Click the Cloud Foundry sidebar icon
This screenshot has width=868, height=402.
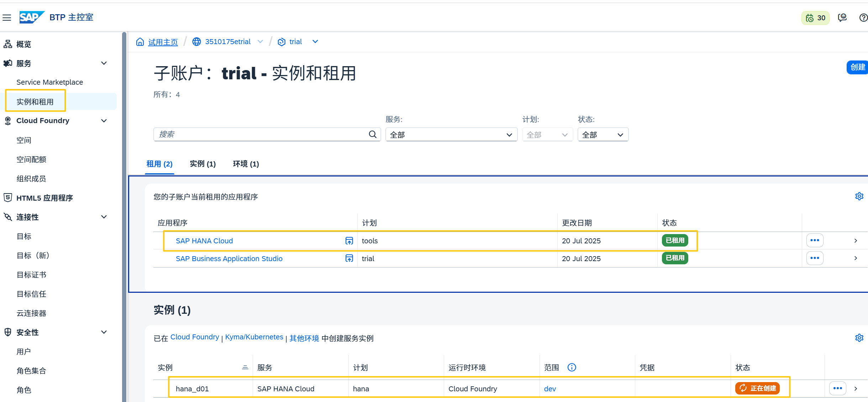pos(8,121)
